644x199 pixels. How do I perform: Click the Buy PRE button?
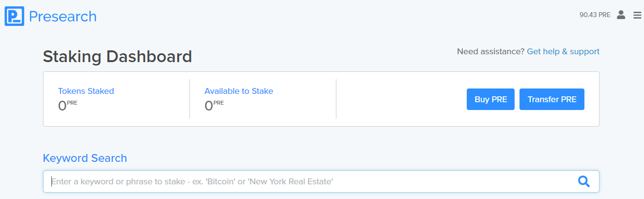click(491, 99)
